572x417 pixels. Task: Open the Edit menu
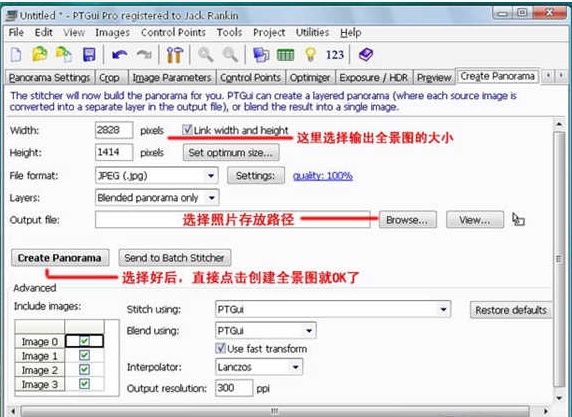[44, 32]
